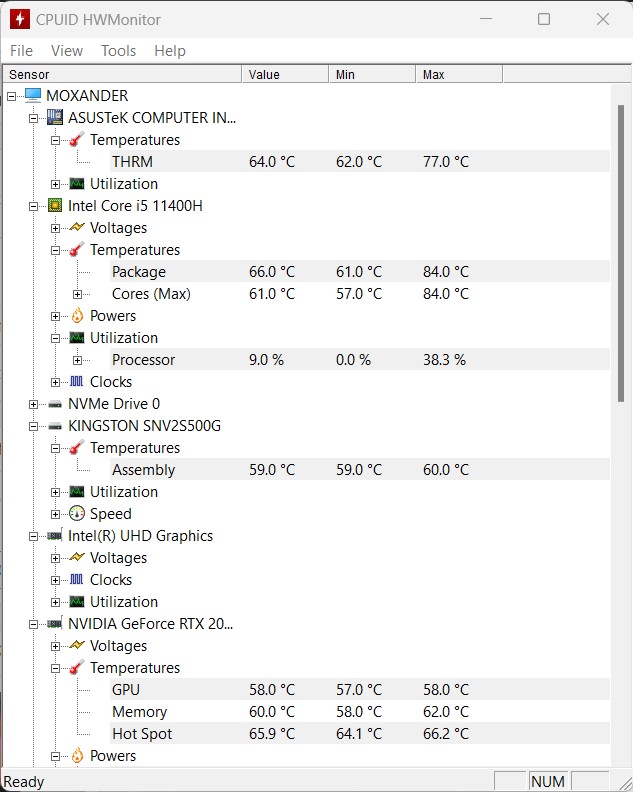Expand Intel Core i5 Clocks node
Viewport: 633px width, 792px height.
coord(56,382)
